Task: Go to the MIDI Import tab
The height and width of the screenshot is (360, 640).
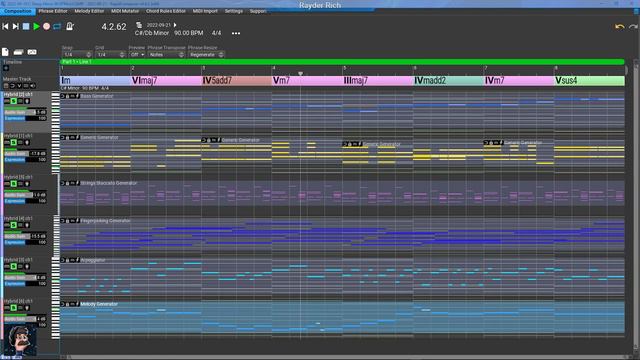Action: click(205, 11)
